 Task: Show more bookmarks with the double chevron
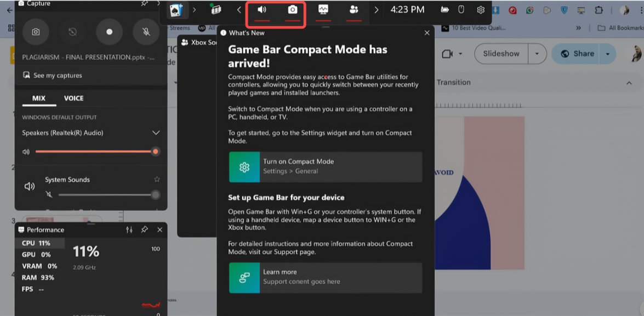coord(579,28)
